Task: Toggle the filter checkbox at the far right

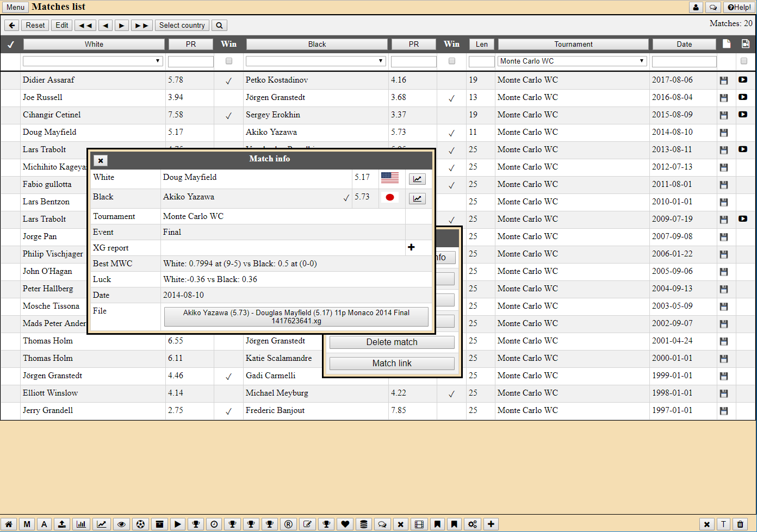Action: point(744,61)
